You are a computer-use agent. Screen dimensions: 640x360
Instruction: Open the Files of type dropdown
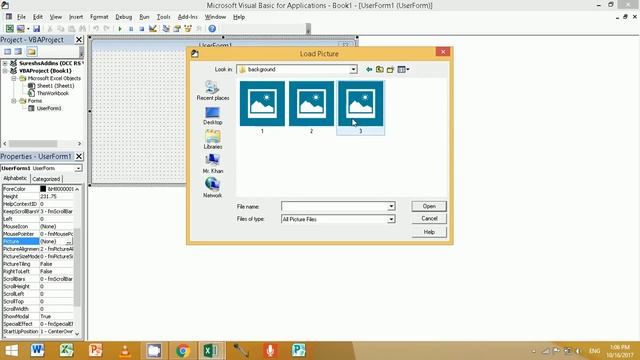tap(391, 219)
